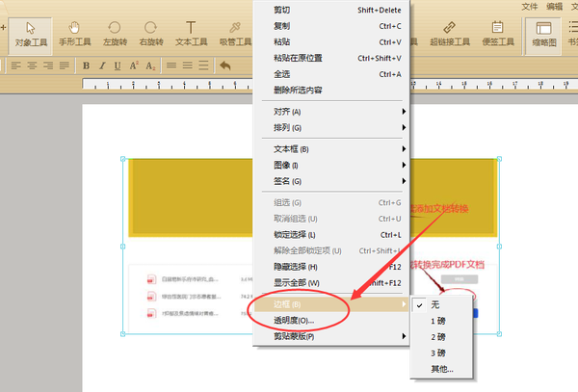Set single line spacing icon
The image size is (578, 392).
click(x=171, y=65)
